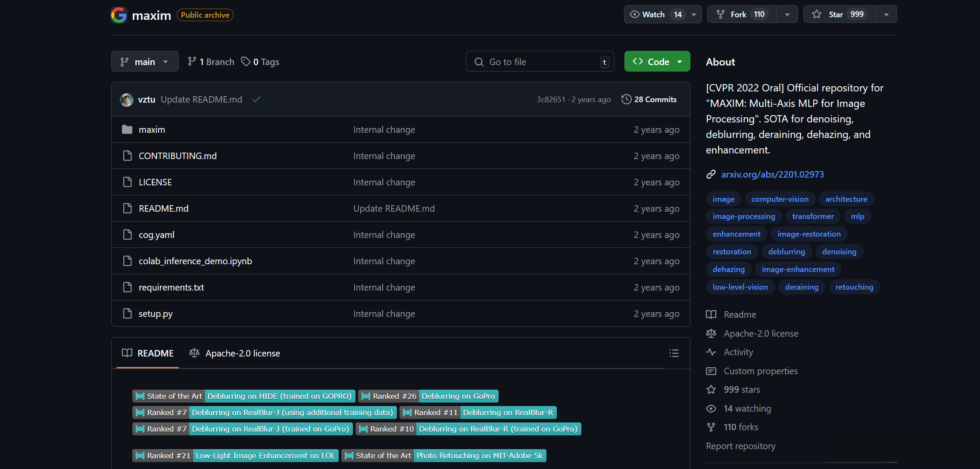Click the Google organization avatar icon
Image resolution: width=980 pixels, height=469 pixels.
tap(119, 15)
